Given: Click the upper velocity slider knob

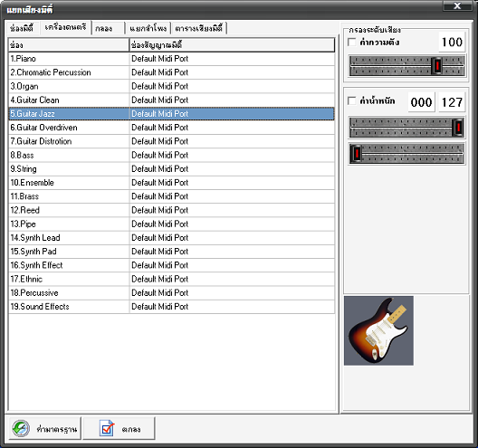Looking at the screenshot, I should tap(458, 128).
